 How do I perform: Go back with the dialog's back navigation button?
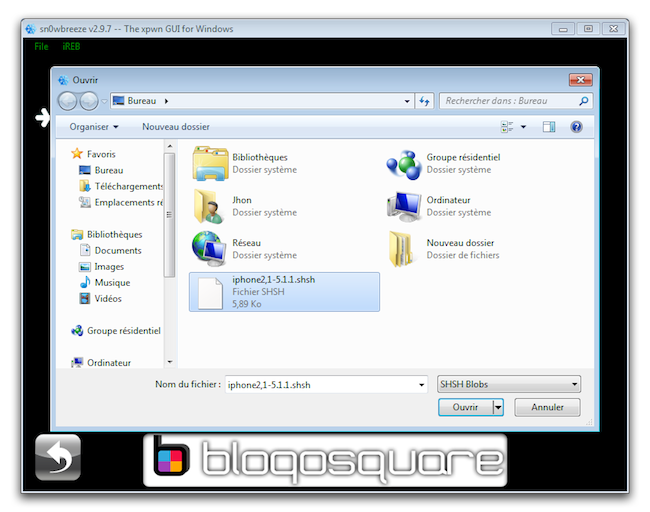tap(67, 101)
